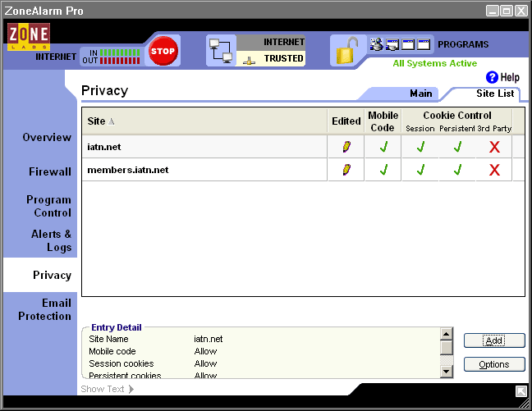The image size is (532, 411).
Task: Click the Add button
Action: (x=494, y=340)
